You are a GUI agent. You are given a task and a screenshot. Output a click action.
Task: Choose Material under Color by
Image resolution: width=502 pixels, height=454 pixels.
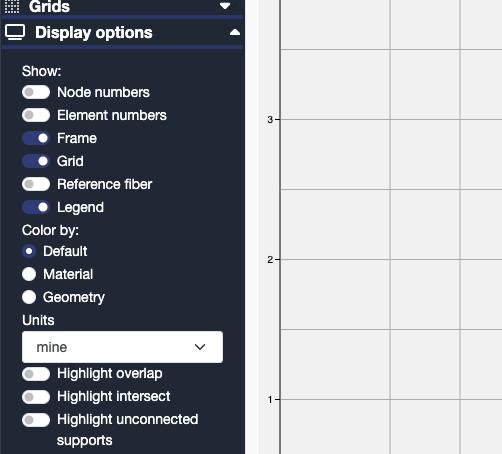(29, 274)
